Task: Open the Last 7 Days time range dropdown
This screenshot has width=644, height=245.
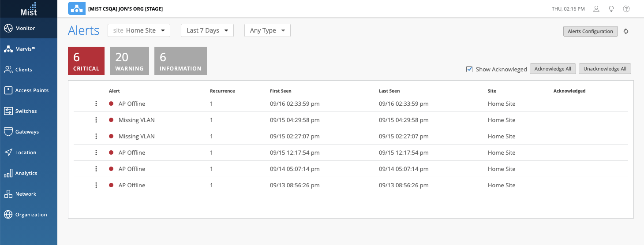Action: coord(207,30)
